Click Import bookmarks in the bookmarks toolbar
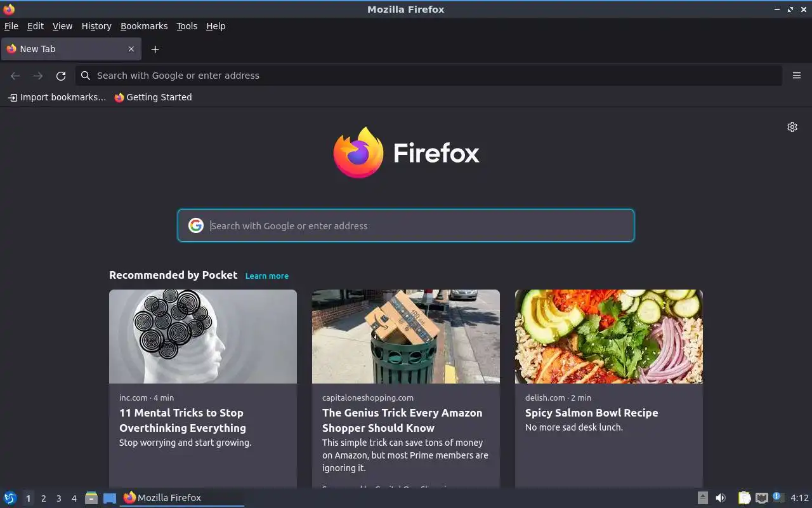Viewport: 812px width, 508px height. pyautogui.click(x=56, y=97)
